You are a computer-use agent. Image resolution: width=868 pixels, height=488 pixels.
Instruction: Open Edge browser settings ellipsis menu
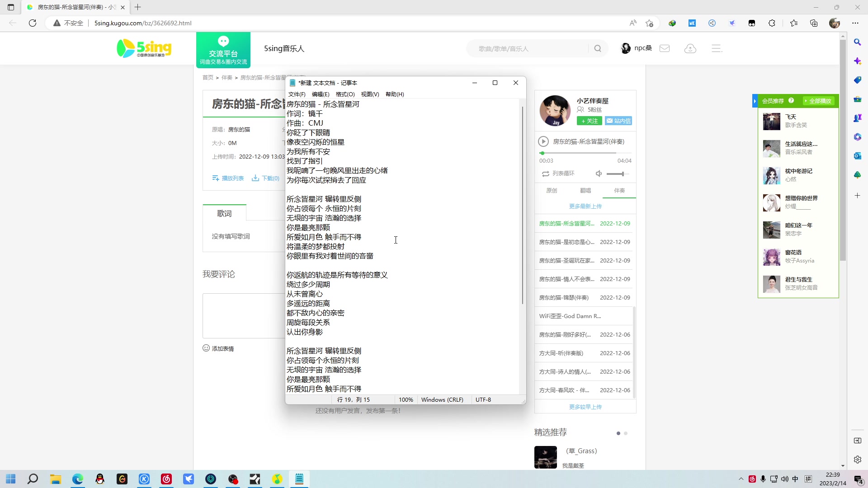tap(856, 23)
